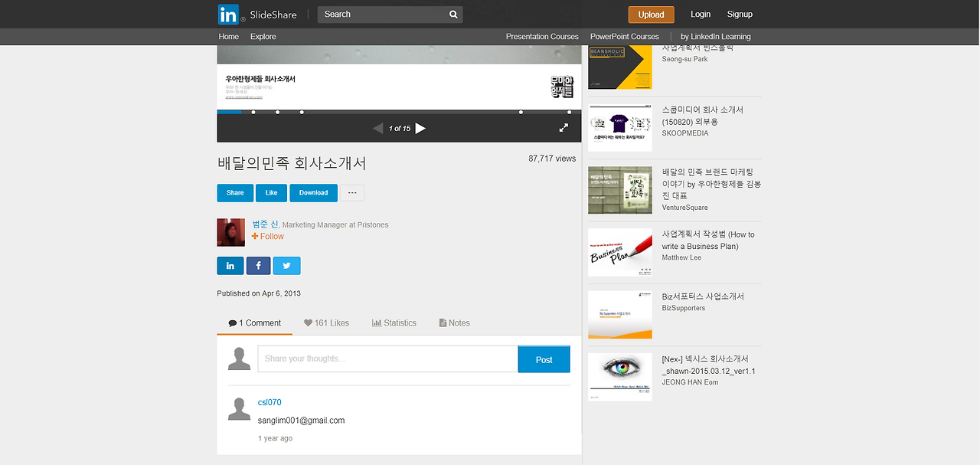This screenshot has height=465, width=980.
Task: Open the more options ellipsis button
Action: (351, 193)
